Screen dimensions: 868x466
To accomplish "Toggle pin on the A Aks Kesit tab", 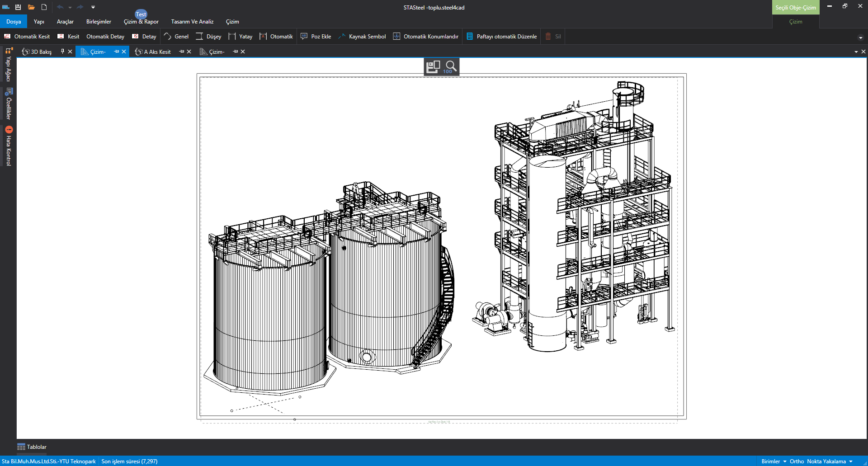I will pos(182,52).
